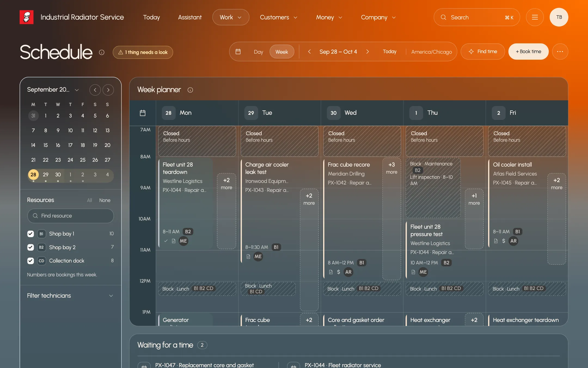Select the 30 Wed column header
588x368 pixels.
coord(362,113)
